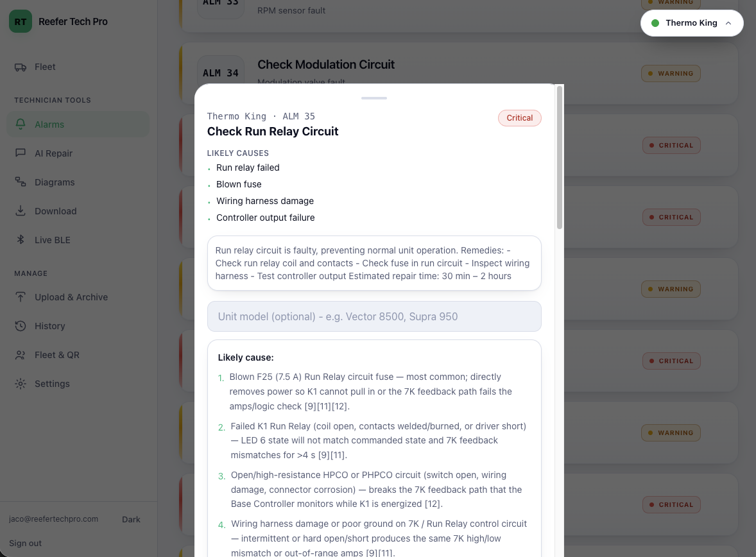Click the Sign out link
756x557 pixels.
(25, 543)
